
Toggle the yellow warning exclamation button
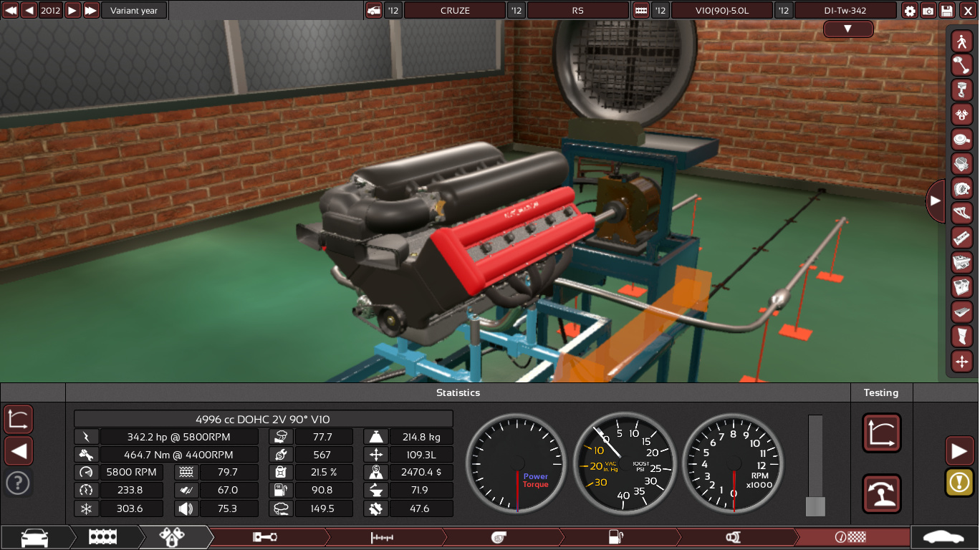(959, 482)
